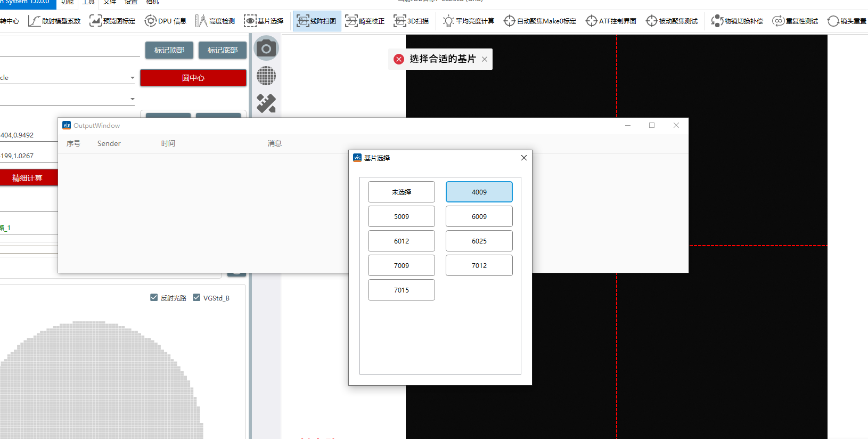The width and height of the screenshot is (868, 439).
Task: Click the red 圆中心 button
Action: (193, 78)
